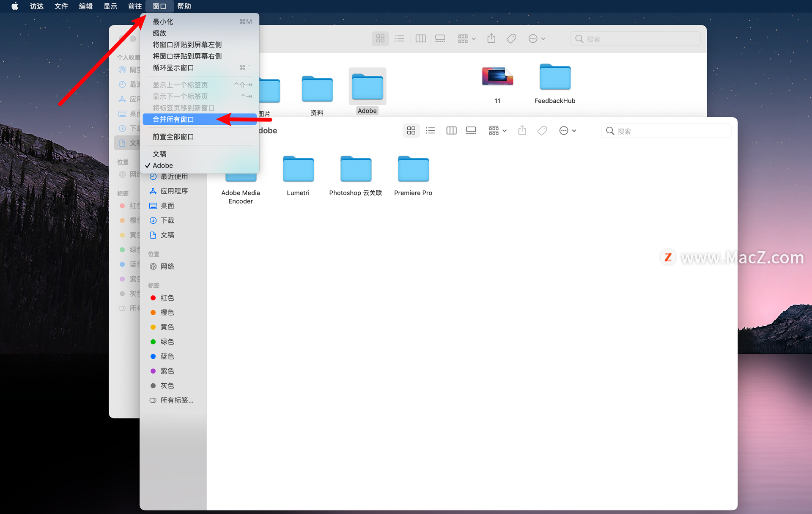This screenshot has width=812, height=514.
Task: Open more actions dropdown in back window
Action: click(537, 38)
